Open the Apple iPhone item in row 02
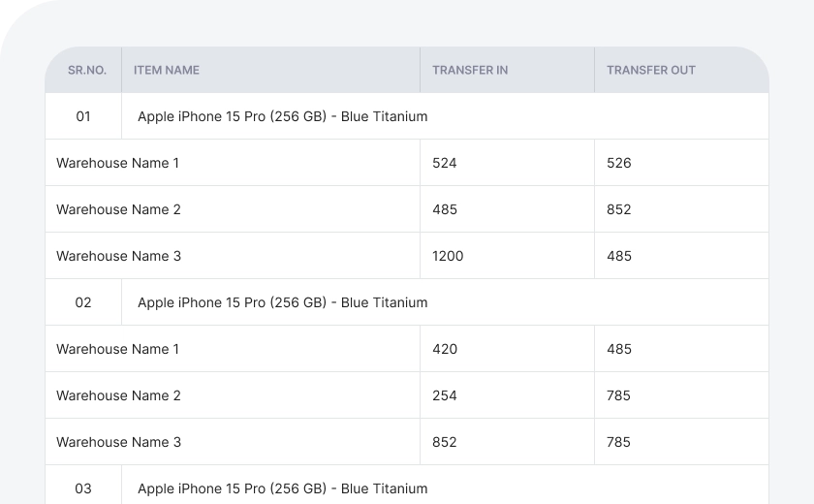Screen dimensions: 814x504 [x=282, y=302]
